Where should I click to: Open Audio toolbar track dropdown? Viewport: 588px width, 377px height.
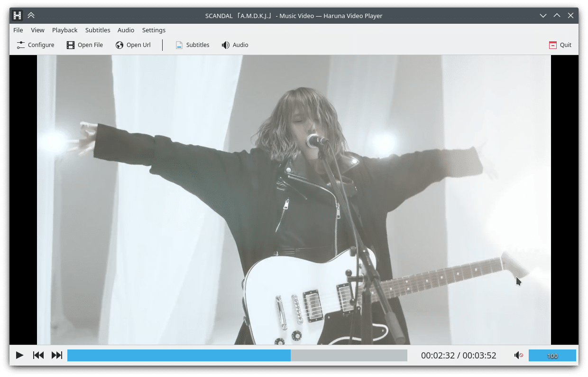pos(235,45)
